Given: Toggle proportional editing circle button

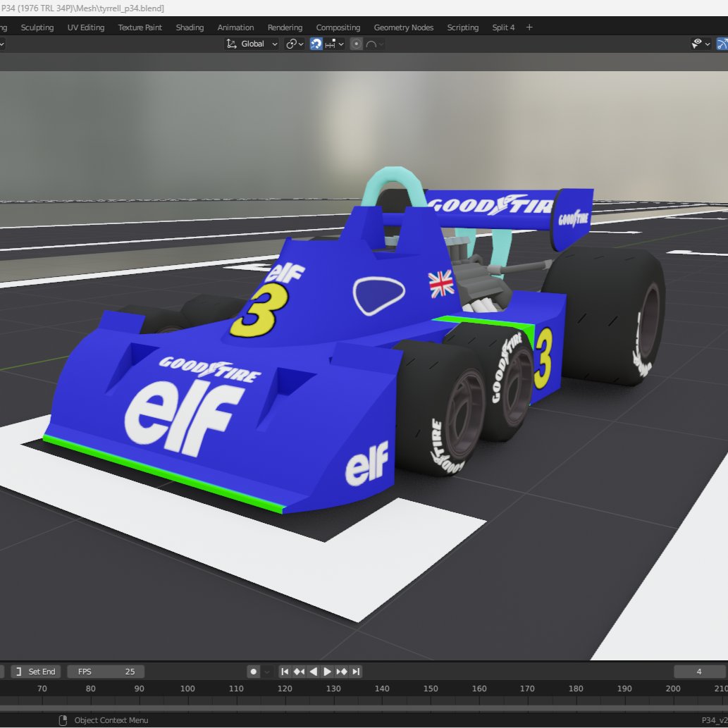Looking at the screenshot, I should [356, 44].
